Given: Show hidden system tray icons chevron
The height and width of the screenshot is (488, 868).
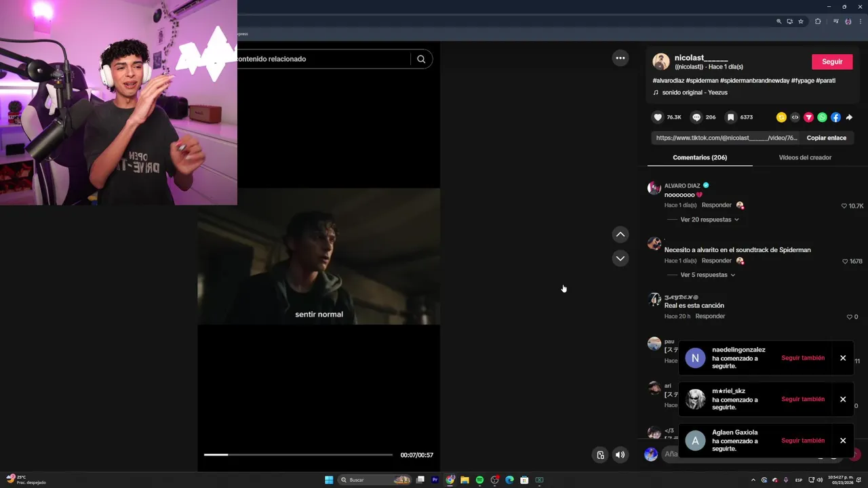Looking at the screenshot, I should (x=753, y=480).
